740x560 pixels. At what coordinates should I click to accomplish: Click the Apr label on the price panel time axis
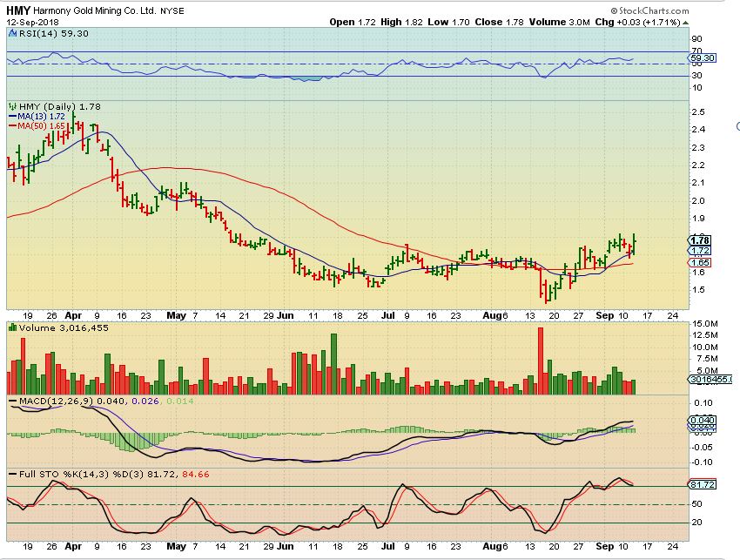tap(73, 315)
